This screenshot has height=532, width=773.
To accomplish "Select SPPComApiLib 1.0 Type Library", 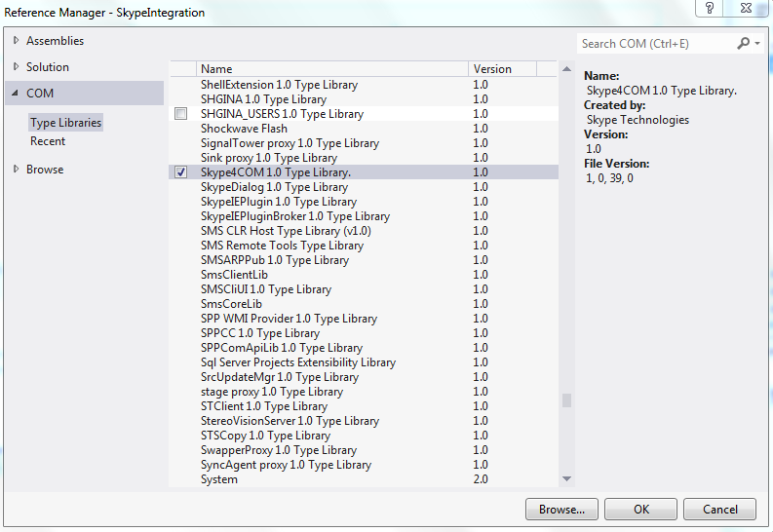I will pos(364,348).
